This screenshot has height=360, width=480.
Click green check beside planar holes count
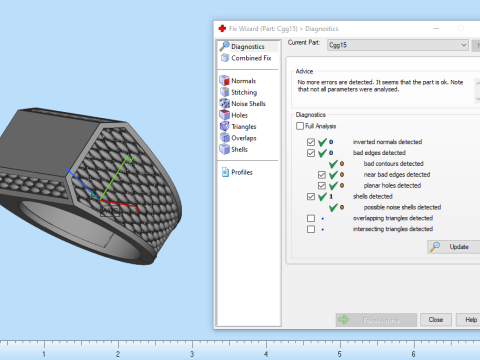333,186
